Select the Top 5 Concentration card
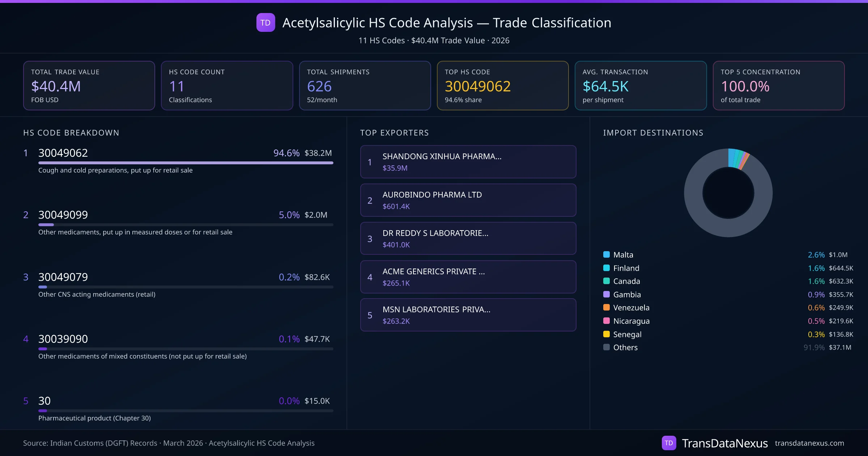This screenshot has width=868, height=456. coord(778,85)
